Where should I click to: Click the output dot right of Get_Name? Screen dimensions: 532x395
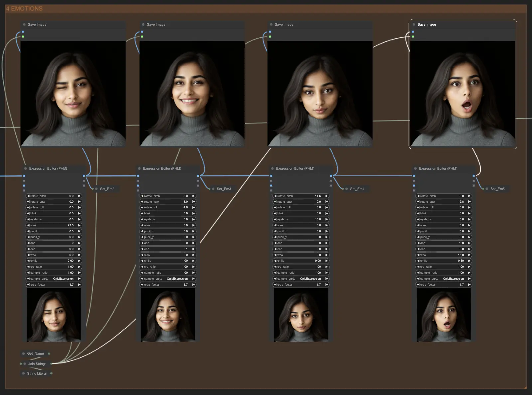click(x=49, y=354)
